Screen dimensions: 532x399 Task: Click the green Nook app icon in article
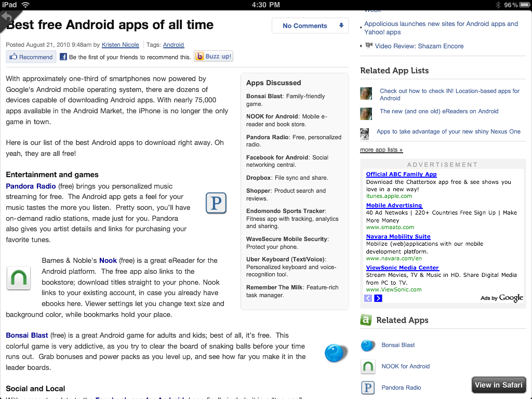pos(19,278)
